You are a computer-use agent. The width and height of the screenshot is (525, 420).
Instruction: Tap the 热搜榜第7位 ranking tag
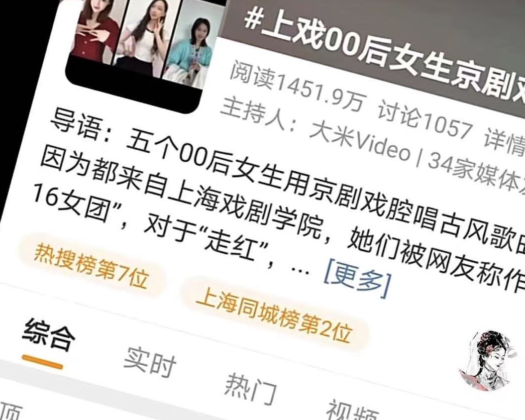[92, 266]
